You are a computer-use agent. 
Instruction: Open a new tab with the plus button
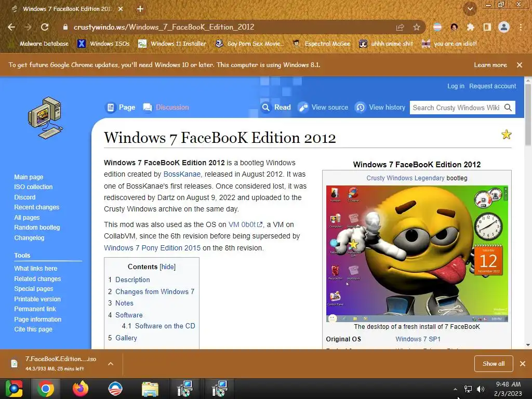(x=140, y=9)
